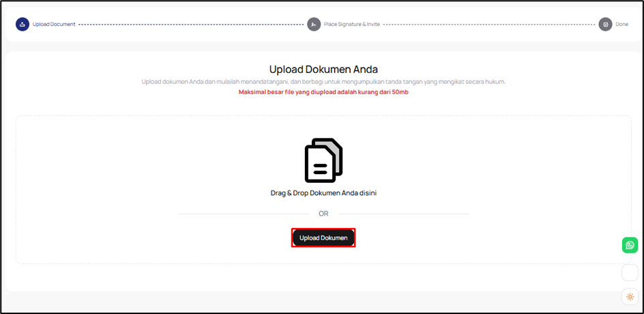Image resolution: width=644 pixels, height=314 pixels.
Task: Select the Upload Document step label
Action: click(54, 25)
